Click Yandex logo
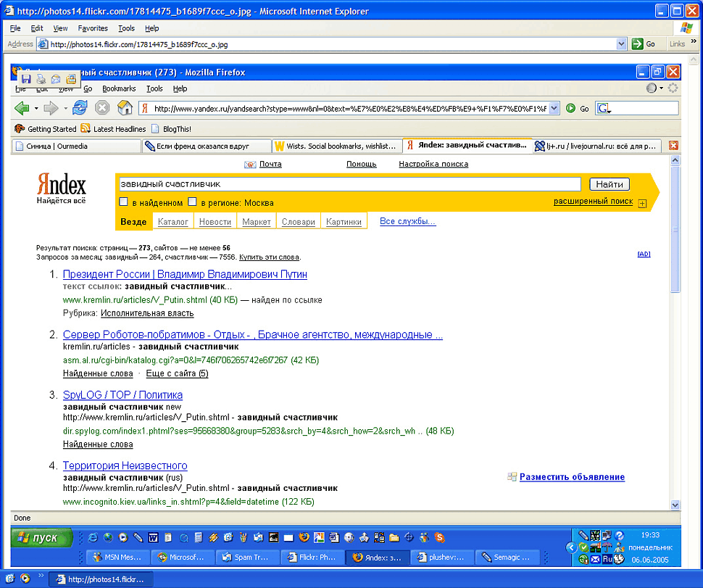Image resolution: width=703 pixels, height=588 pixels. pyautogui.click(x=61, y=189)
